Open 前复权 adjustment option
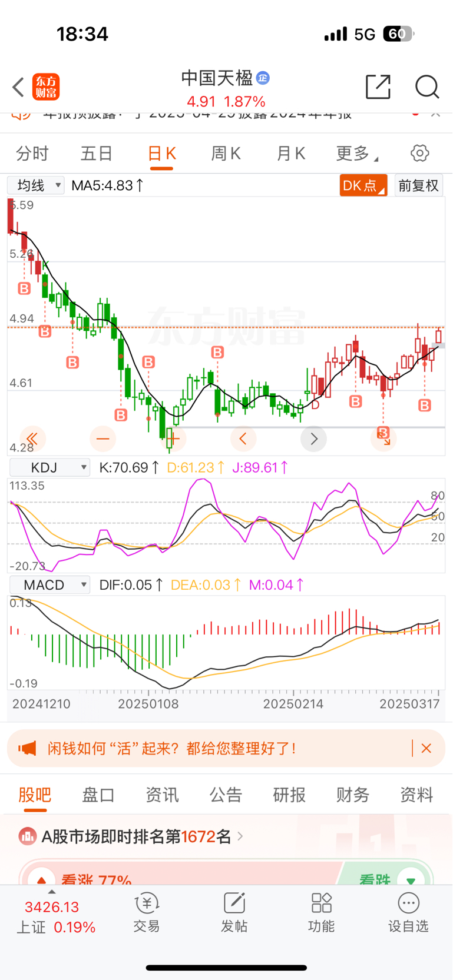This screenshot has width=453, height=980. pos(419,185)
